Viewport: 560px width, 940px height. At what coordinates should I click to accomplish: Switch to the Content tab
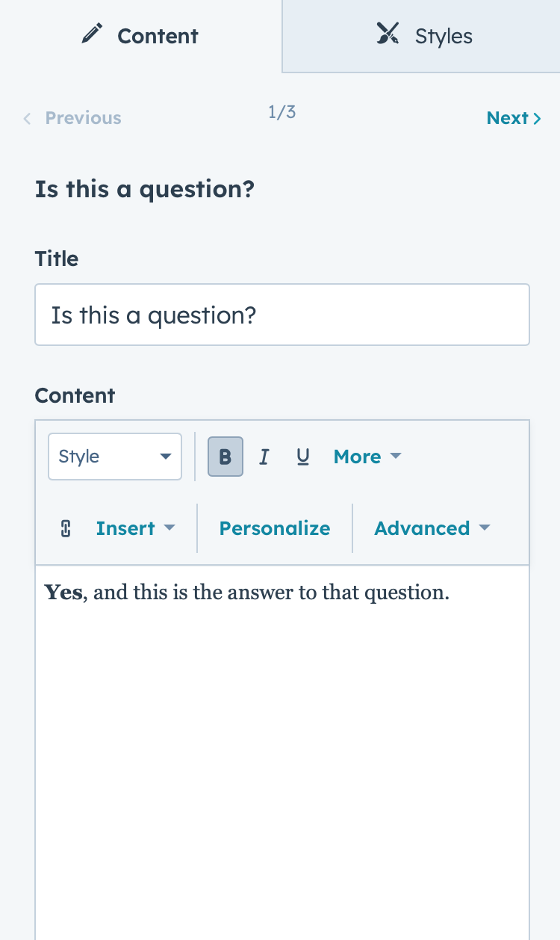[x=141, y=36]
